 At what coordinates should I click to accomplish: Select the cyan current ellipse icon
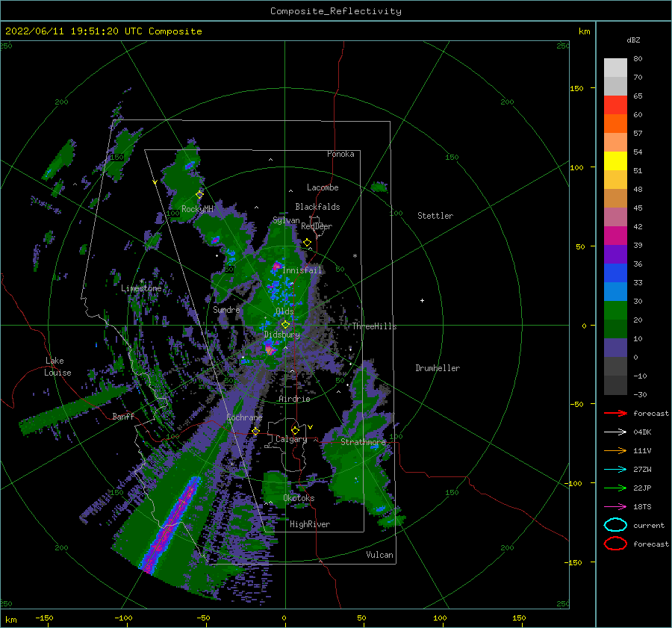[x=615, y=525]
